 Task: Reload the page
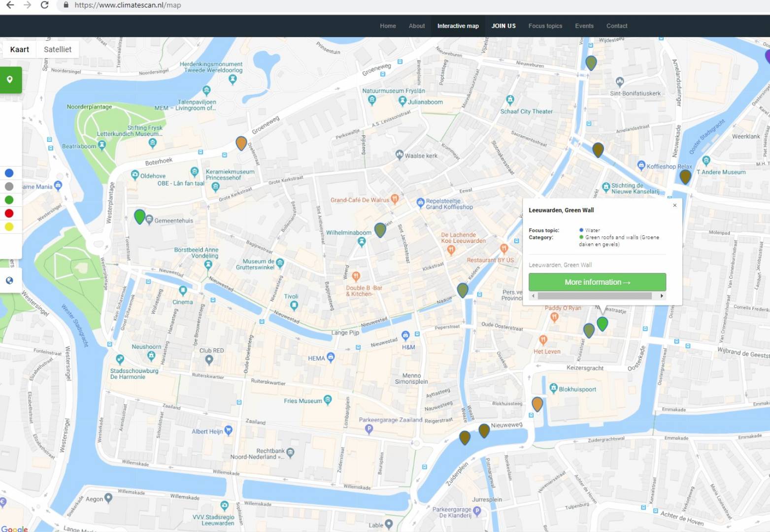tap(44, 5)
